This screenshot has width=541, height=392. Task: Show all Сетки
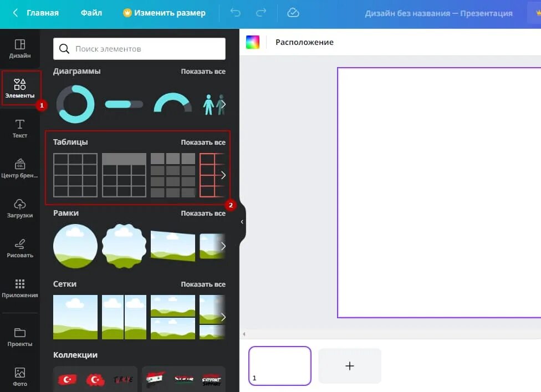[203, 284]
